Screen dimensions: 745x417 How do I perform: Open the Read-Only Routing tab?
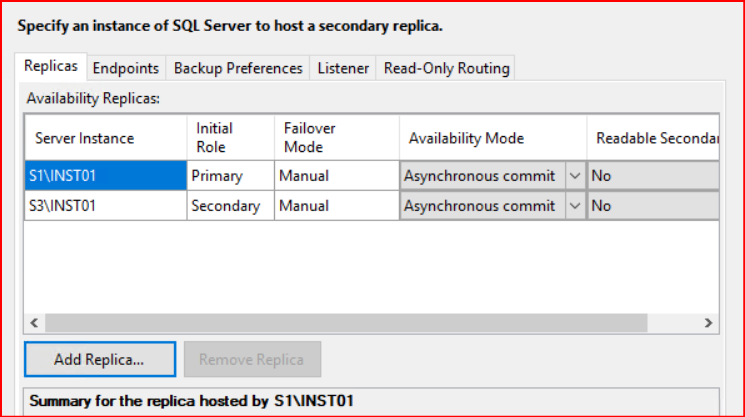point(445,68)
